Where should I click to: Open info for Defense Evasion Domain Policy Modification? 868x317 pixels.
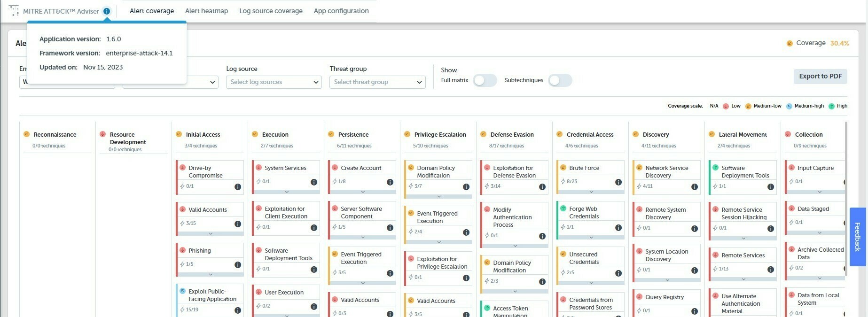[x=542, y=282]
